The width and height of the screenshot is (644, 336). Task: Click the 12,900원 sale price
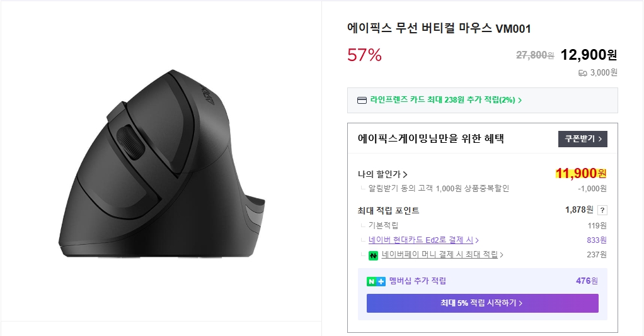[589, 55]
